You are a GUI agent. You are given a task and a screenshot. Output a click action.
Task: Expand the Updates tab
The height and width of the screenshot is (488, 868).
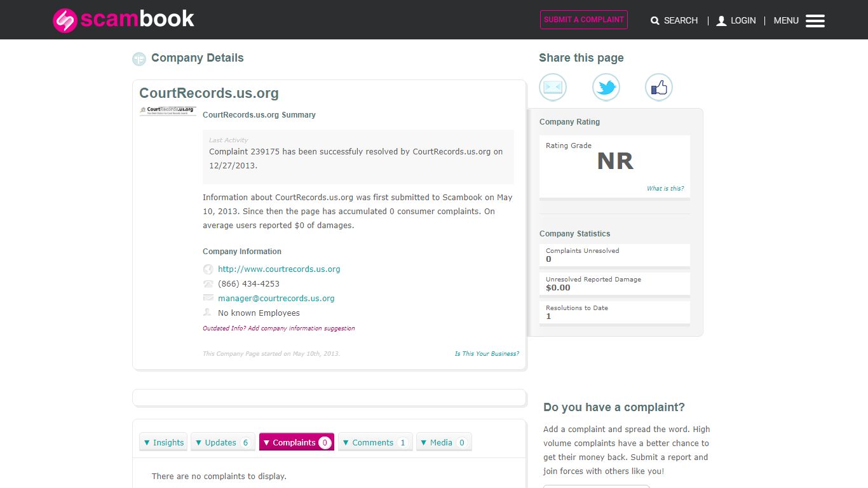tap(223, 442)
